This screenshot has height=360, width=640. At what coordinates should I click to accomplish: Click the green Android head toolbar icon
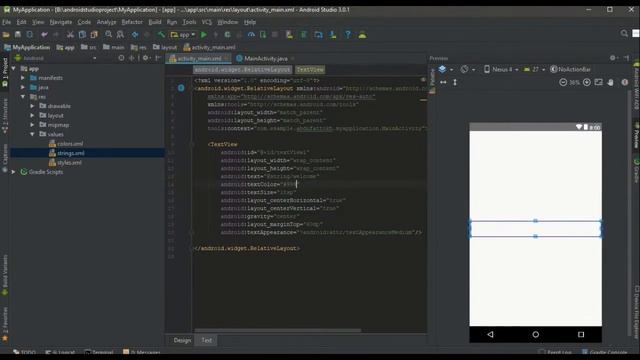pos(362,35)
